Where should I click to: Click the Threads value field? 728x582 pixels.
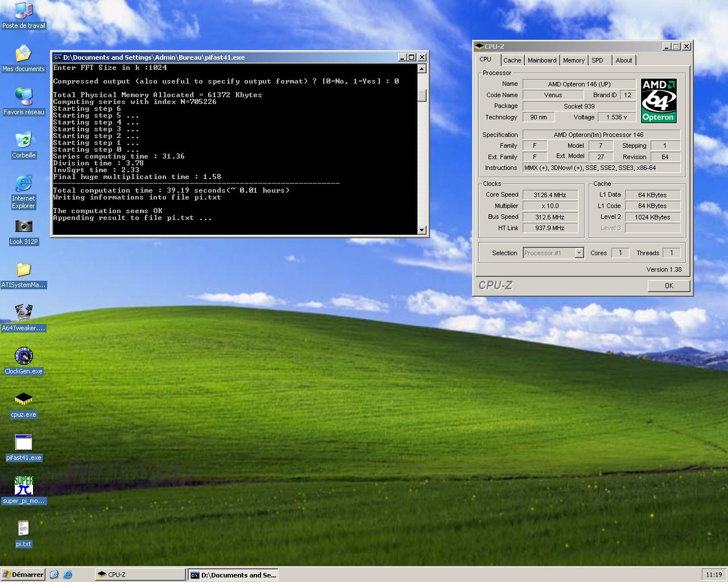click(671, 253)
